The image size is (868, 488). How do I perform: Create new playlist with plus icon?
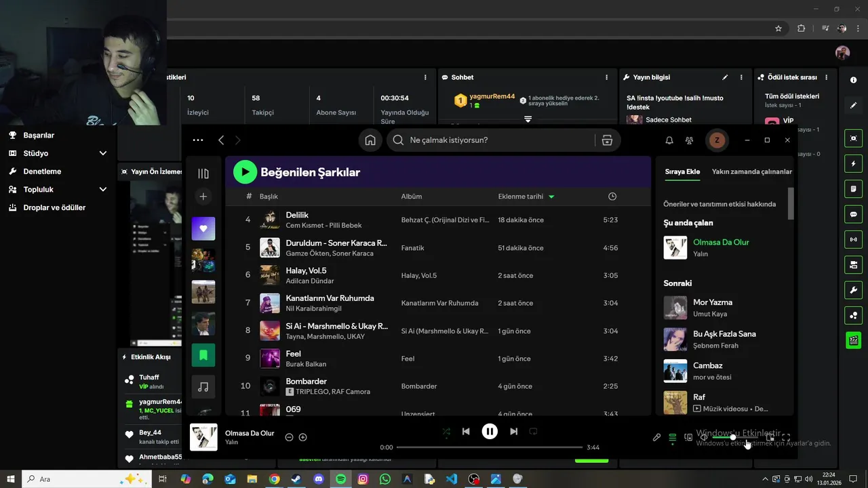point(203,197)
